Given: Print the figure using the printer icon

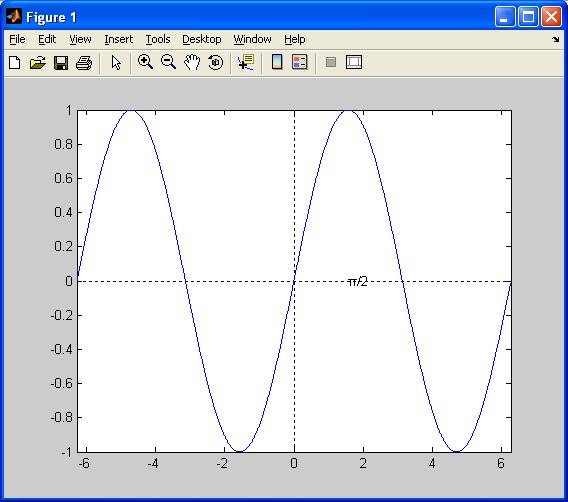Looking at the screenshot, I should tap(84, 63).
